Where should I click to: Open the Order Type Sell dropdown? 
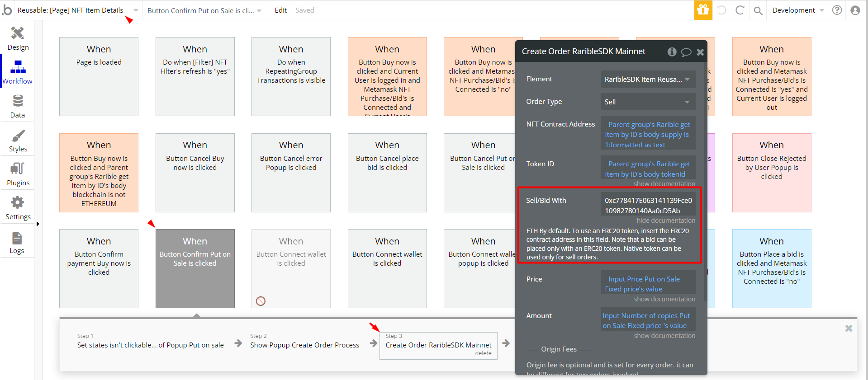[x=648, y=102]
